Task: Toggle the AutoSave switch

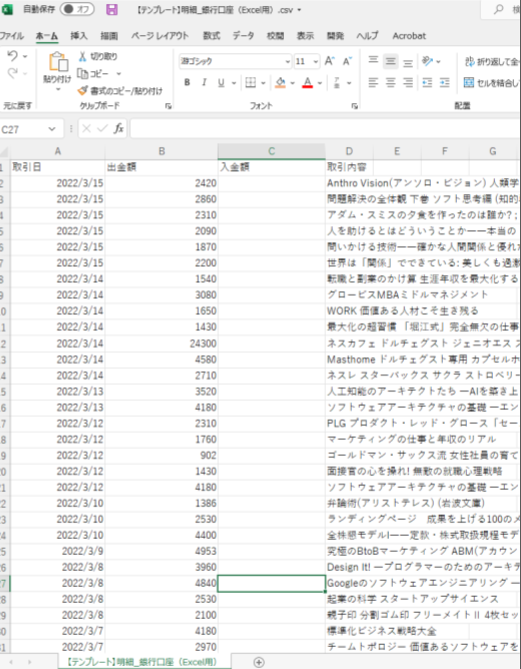Action: [x=77, y=9]
